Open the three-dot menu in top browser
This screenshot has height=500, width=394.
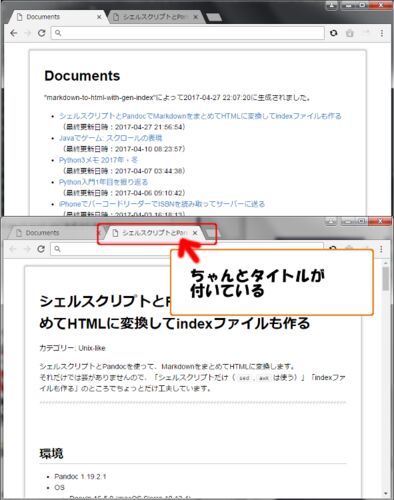tap(382, 33)
